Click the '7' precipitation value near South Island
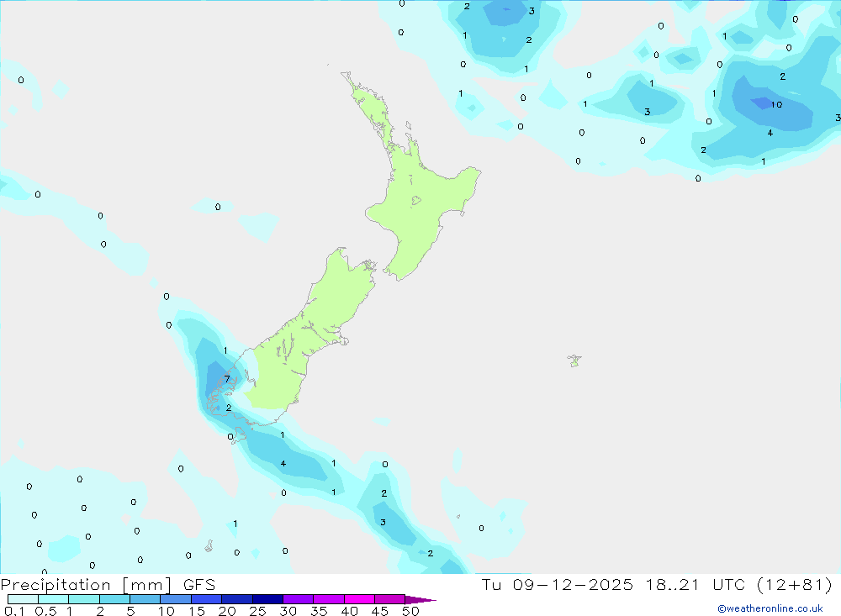 point(227,379)
